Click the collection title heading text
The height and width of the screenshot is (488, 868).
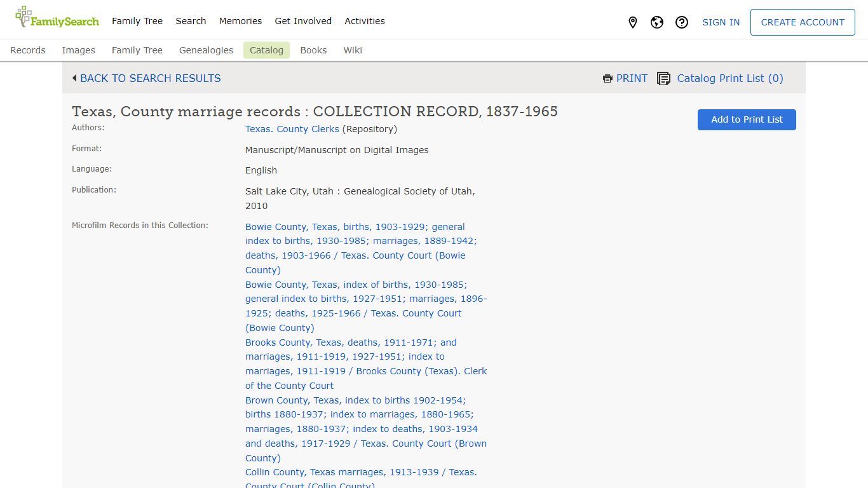coord(315,111)
